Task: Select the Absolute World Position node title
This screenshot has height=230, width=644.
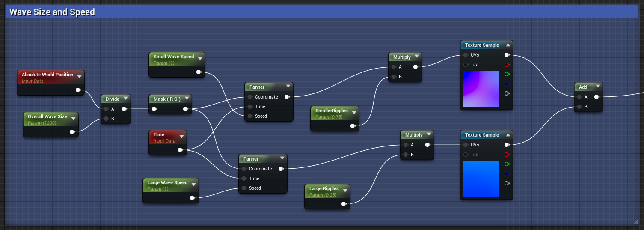Action: pyautogui.click(x=47, y=75)
